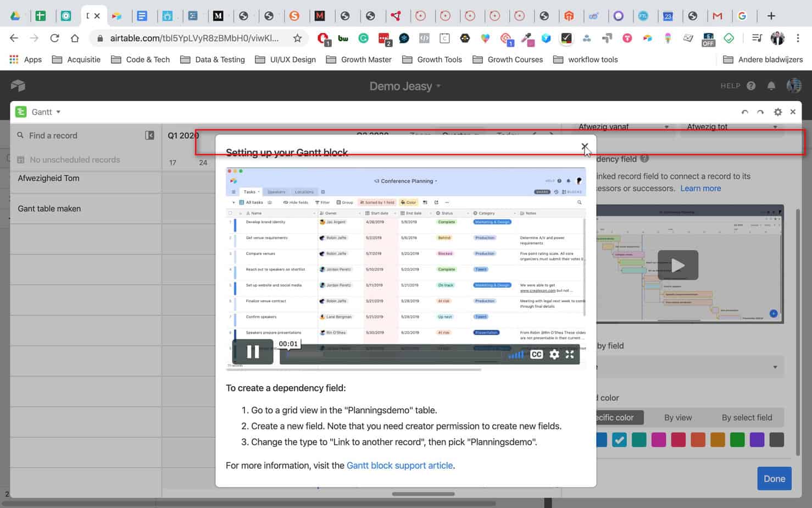Bookmark this page with the star icon
The width and height of the screenshot is (812, 508).
tap(297, 38)
